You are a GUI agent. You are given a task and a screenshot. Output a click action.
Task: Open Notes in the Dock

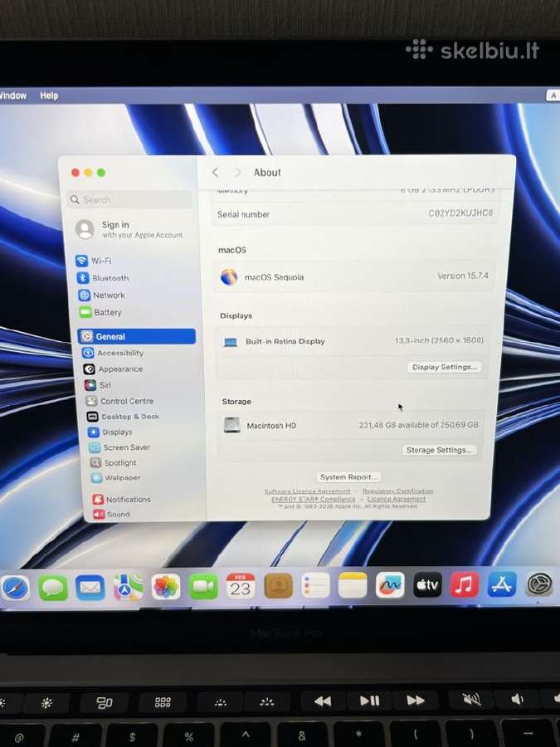click(x=353, y=585)
